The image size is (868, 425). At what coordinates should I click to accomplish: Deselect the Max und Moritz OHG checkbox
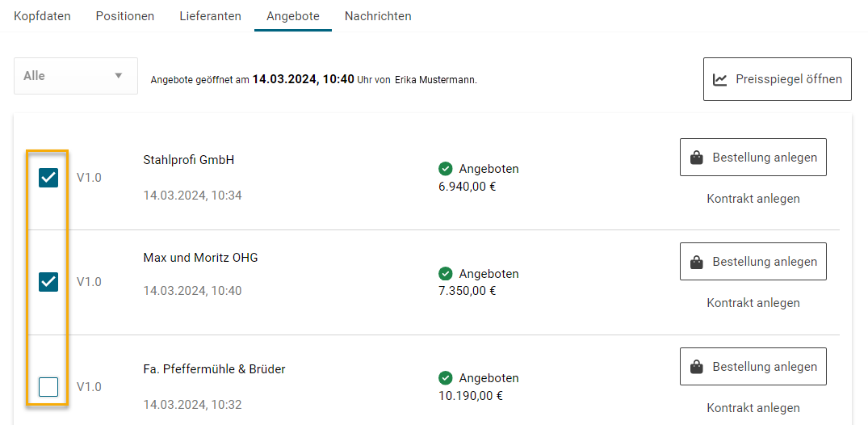coord(48,281)
